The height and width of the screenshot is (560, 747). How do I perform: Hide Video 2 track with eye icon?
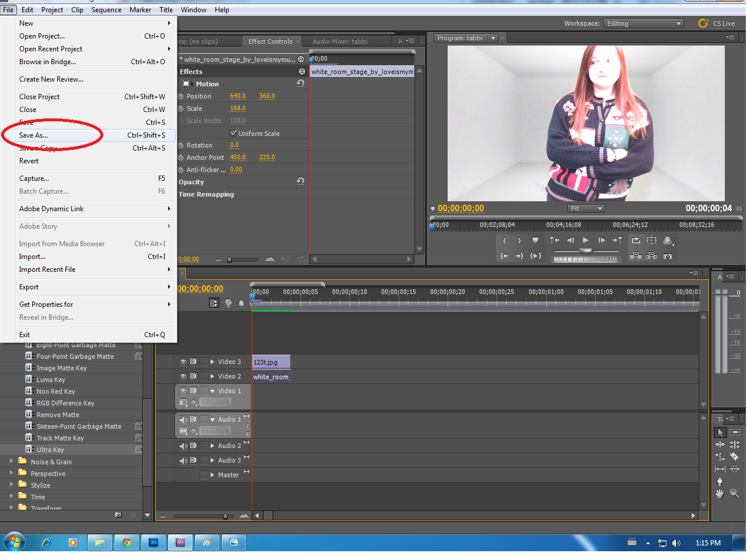(x=183, y=376)
